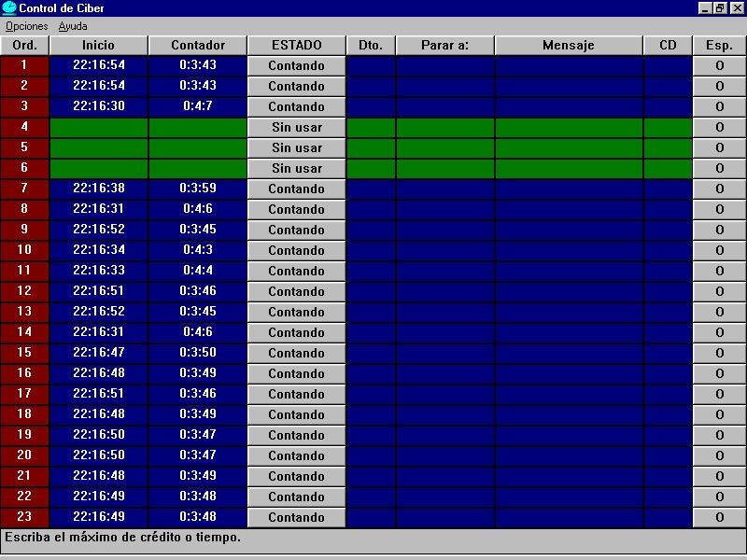The width and height of the screenshot is (747, 560).
Task: Click the Contando button for station 1
Action: point(296,65)
